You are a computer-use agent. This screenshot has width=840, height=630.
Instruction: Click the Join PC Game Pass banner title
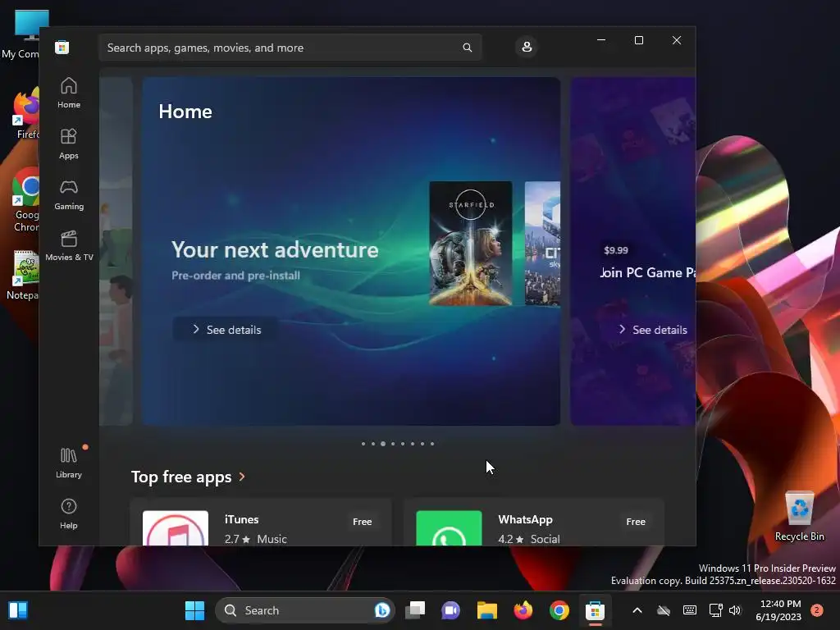coord(647,272)
